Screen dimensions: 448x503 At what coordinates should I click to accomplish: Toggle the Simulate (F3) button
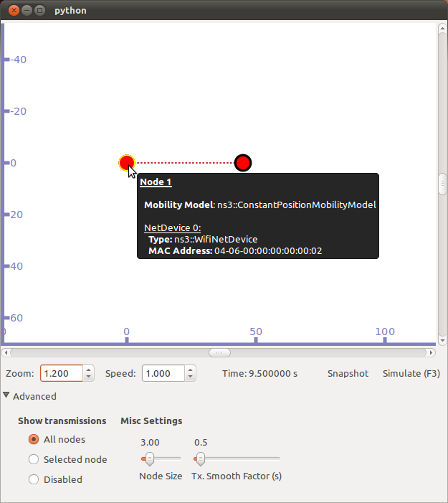point(411,373)
